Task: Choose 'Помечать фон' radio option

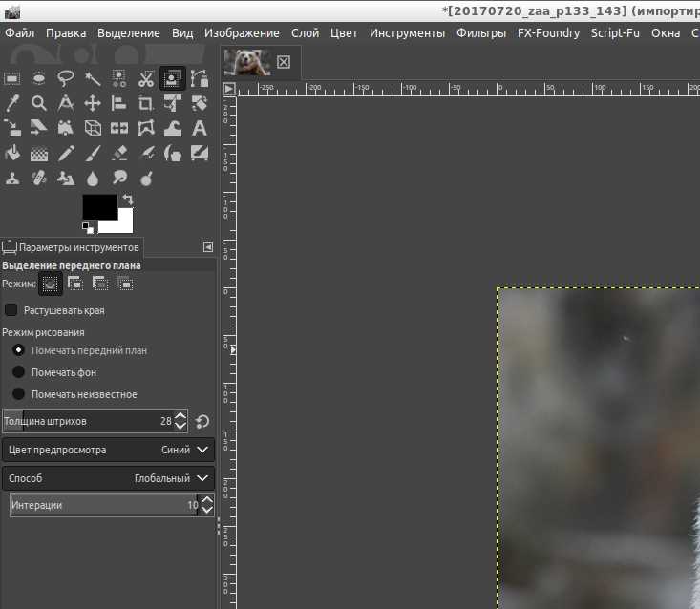Action: click(18, 372)
